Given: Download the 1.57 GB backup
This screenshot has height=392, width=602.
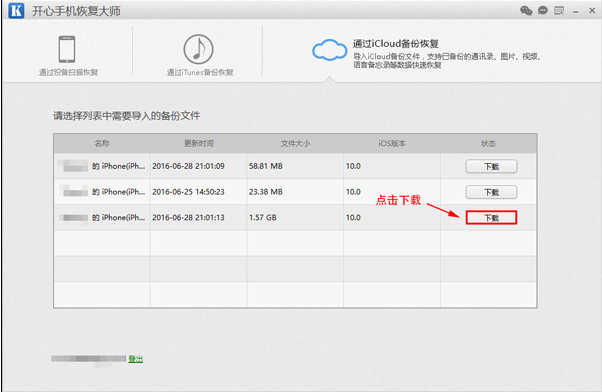Looking at the screenshot, I should click(491, 218).
